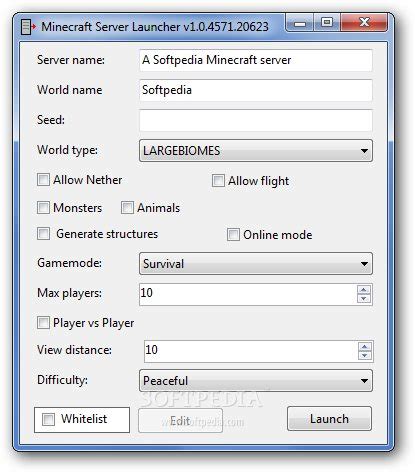Image resolution: width=415 pixels, height=472 pixels.
Task: Minimize the launcher window
Action: [300, 24]
